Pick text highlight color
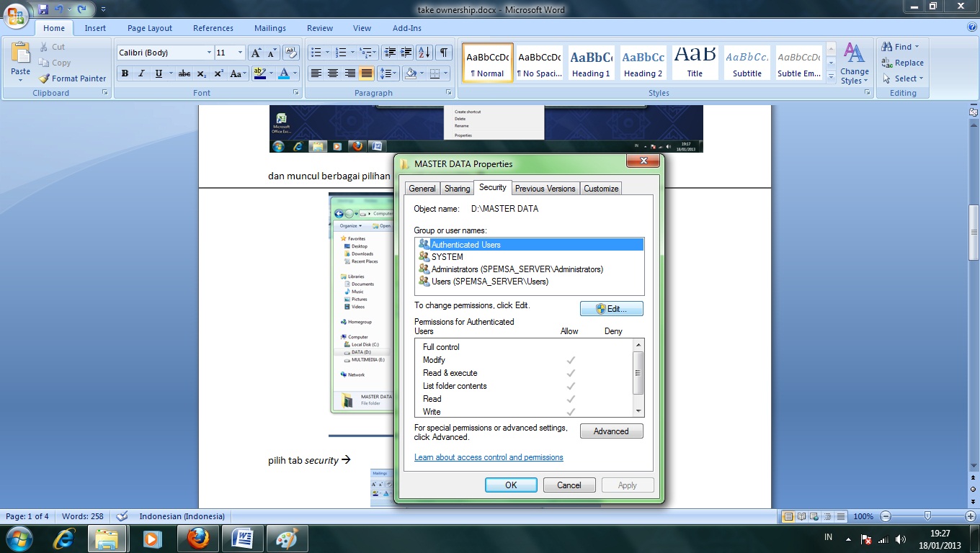This screenshot has width=980, height=553. click(x=259, y=73)
